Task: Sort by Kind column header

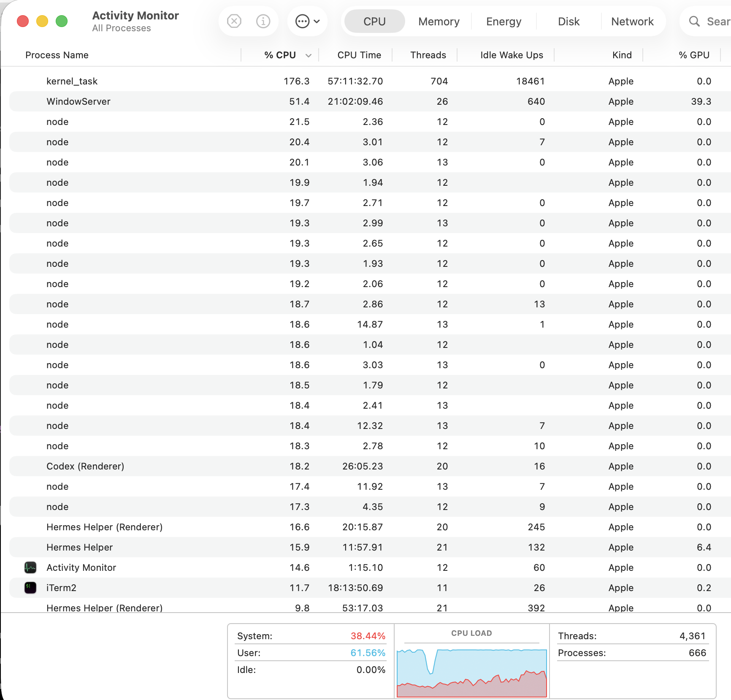Action: [622, 55]
